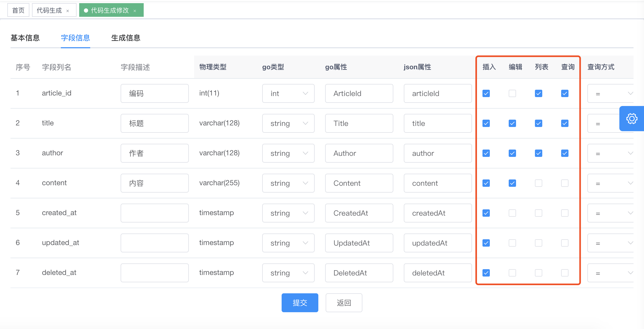
Task: Edit the Title go属性 field
Action: [359, 123]
